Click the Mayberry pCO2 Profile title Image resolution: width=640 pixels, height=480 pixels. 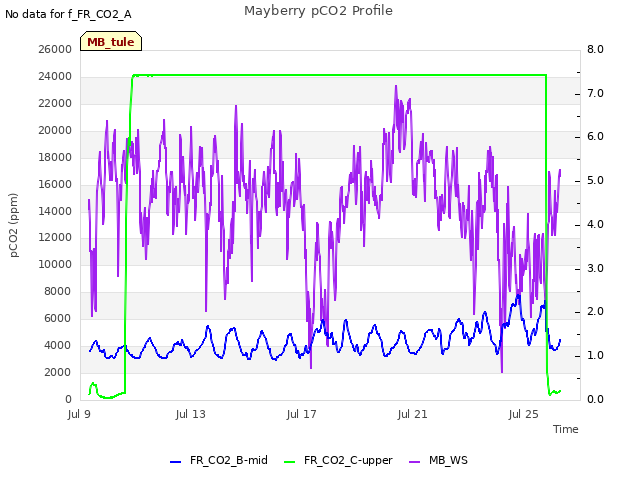(x=318, y=11)
